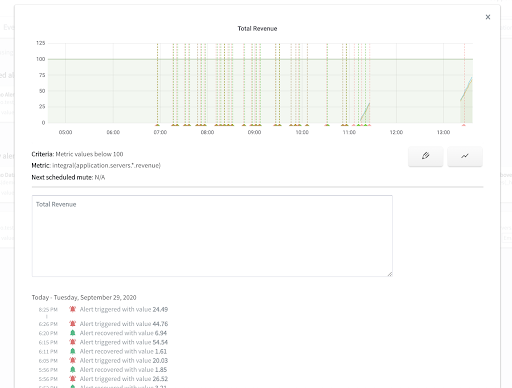Click red alarm icon for value 26.52

(x=72, y=378)
